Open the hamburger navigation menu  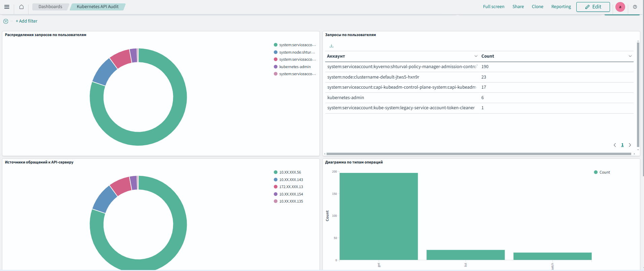[7, 7]
